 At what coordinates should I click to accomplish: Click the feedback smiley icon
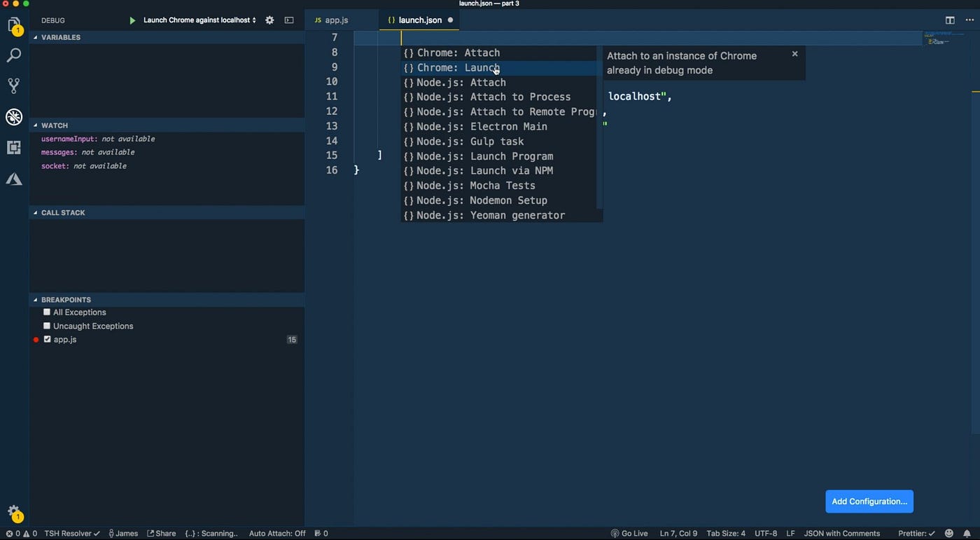950,534
